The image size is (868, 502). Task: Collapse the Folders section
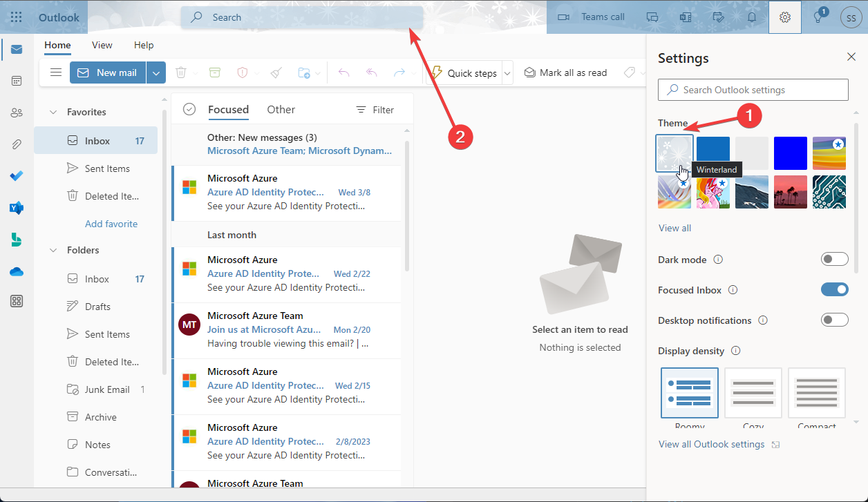(53, 250)
